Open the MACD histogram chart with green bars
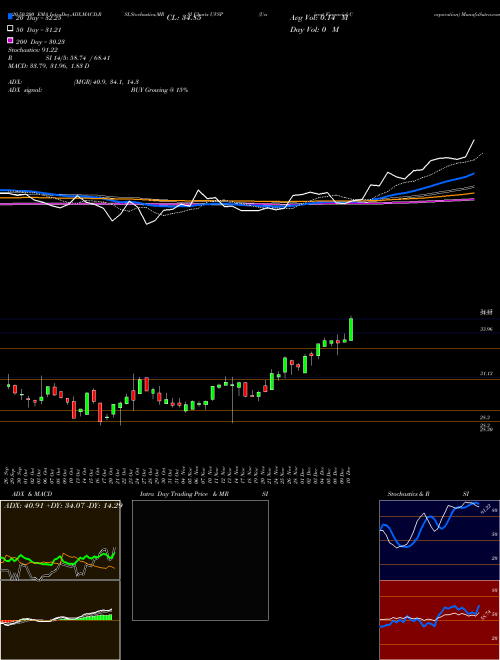The image size is (500, 660). pyautogui.click(x=60, y=620)
